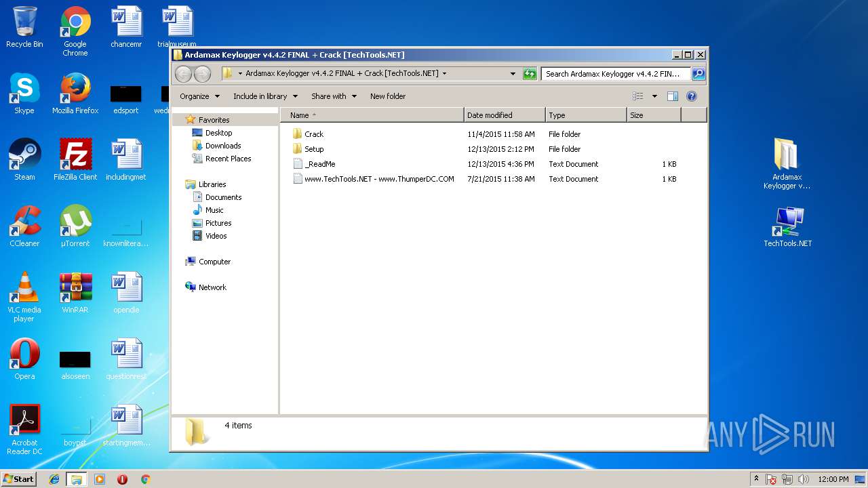Expand address bar history dropdown
This screenshot has height=488, width=868.
click(x=513, y=73)
